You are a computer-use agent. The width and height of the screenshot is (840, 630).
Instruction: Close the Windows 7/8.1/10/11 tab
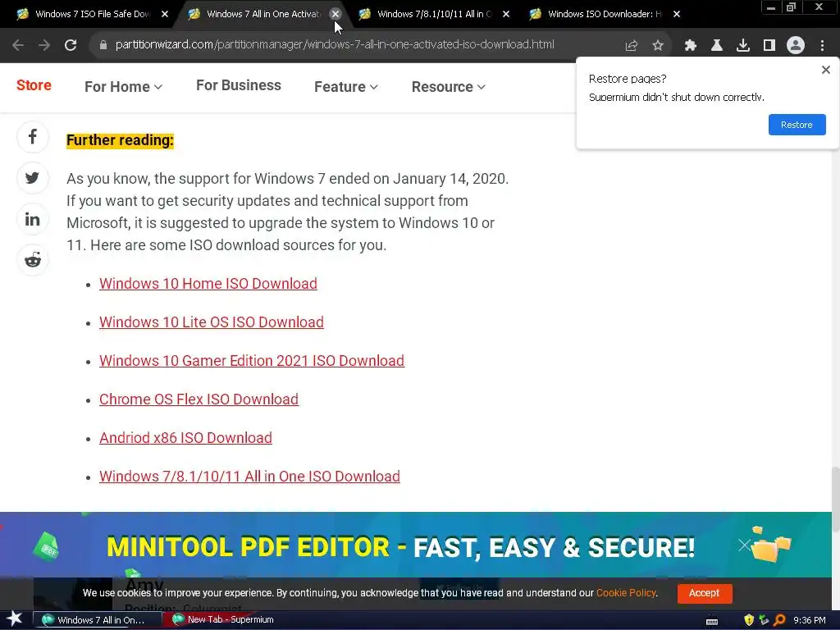pyautogui.click(x=506, y=14)
